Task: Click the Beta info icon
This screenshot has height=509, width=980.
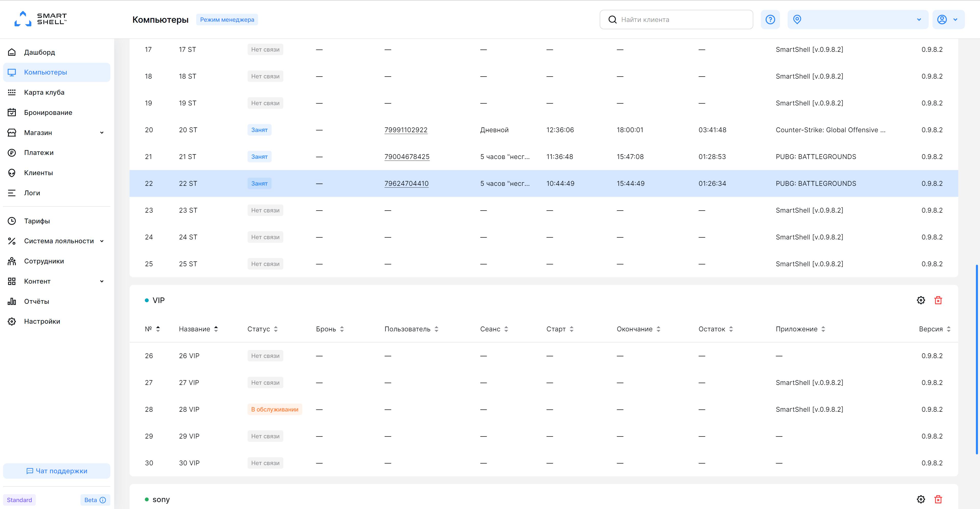Action: [103, 500]
